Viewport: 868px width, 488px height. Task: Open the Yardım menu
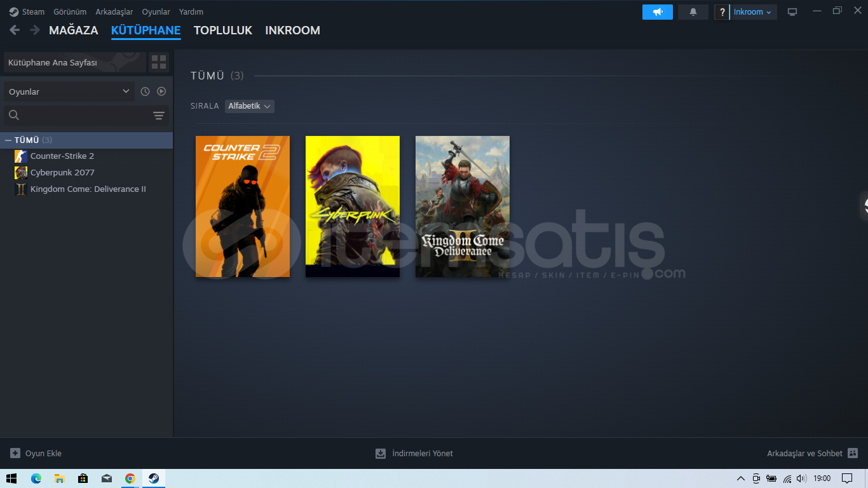(x=191, y=12)
